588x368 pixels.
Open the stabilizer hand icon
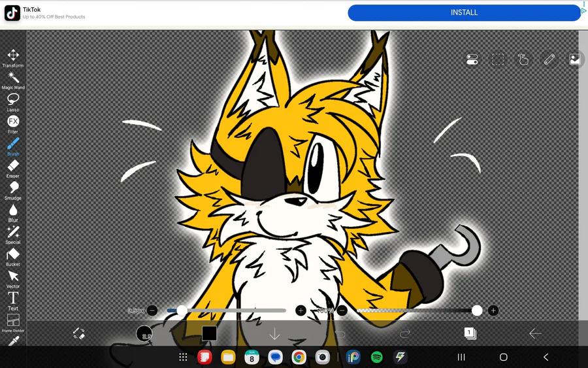[x=523, y=59]
